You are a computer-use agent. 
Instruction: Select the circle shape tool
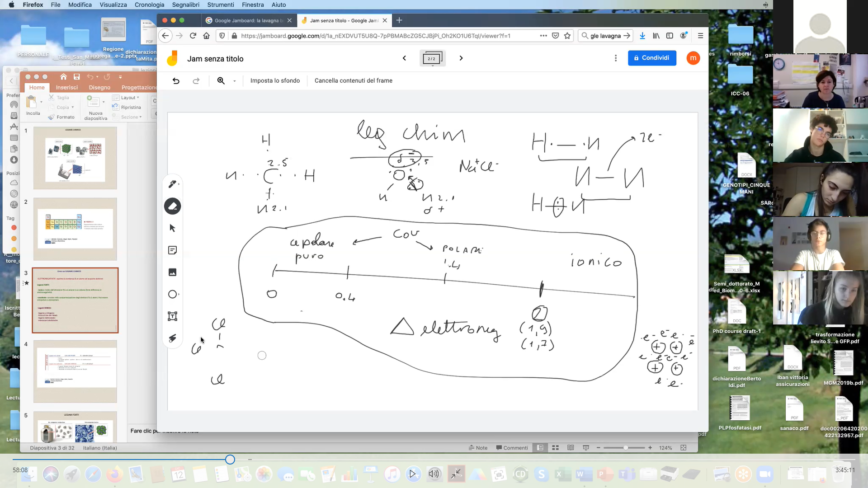pos(172,295)
